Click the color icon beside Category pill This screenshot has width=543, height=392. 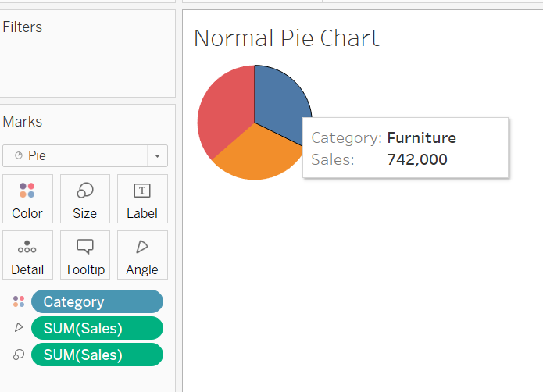(19, 301)
